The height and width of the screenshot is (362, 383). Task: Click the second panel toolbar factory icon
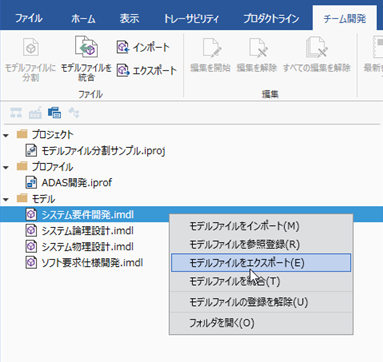click(35, 113)
